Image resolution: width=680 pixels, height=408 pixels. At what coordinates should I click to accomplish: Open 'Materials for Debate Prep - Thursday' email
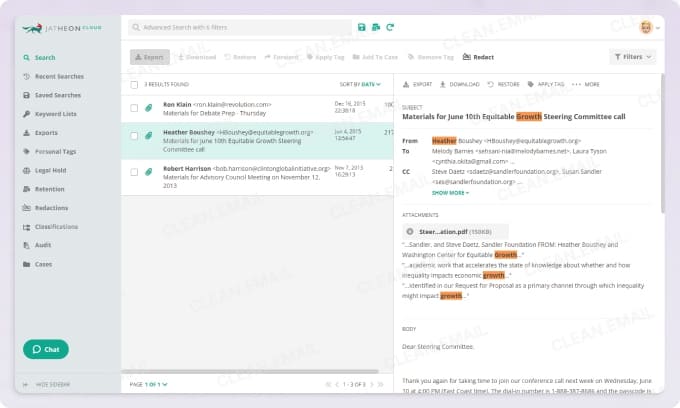(214, 113)
